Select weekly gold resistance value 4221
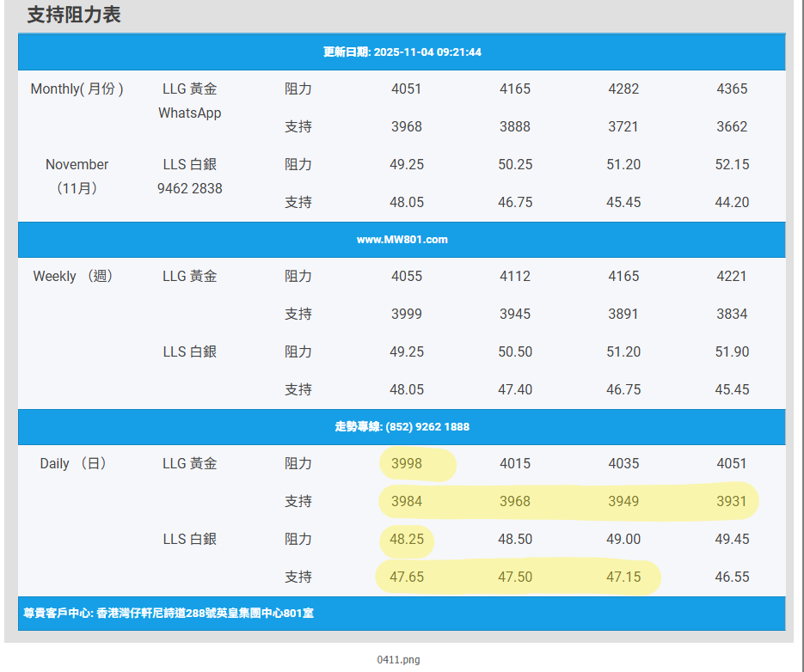The width and height of the screenshot is (804, 672). pos(732,277)
